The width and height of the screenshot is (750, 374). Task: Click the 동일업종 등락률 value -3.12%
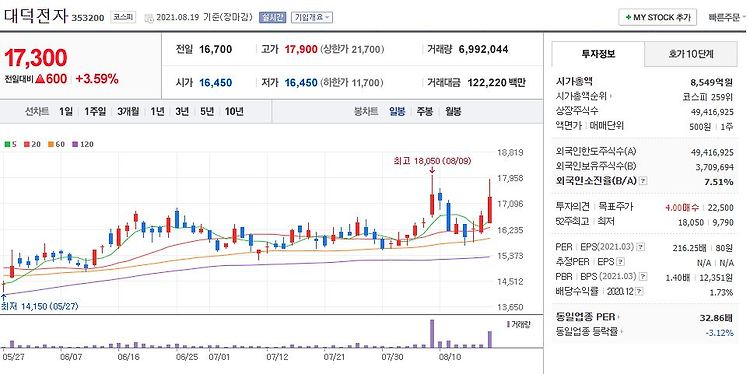tap(720, 332)
